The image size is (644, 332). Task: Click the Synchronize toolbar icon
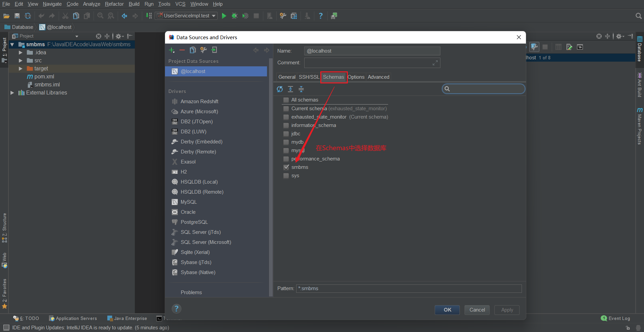[x=28, y=16]
